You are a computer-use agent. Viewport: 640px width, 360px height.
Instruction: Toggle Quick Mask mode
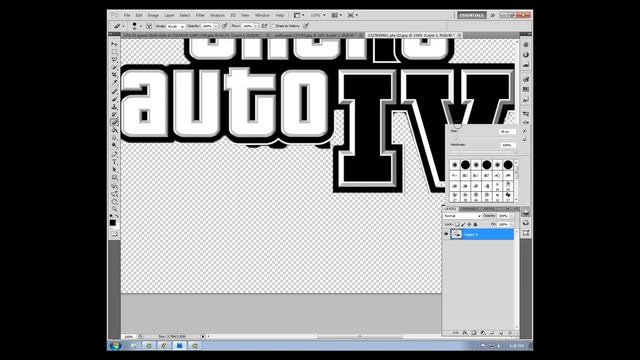point(114,234)
